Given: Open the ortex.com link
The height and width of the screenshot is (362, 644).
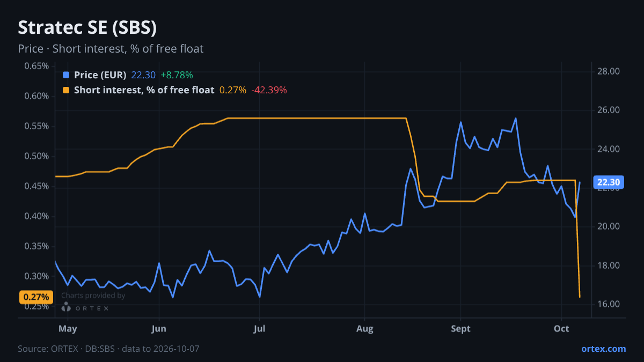Looking at the screenshot, I should (x=604, y=349).
